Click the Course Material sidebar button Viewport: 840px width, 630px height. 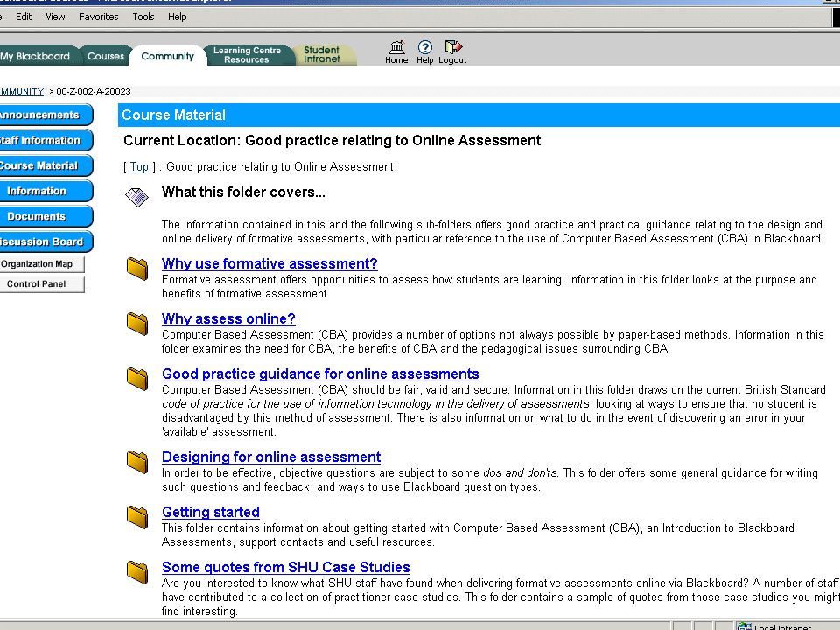coord(45,165)
